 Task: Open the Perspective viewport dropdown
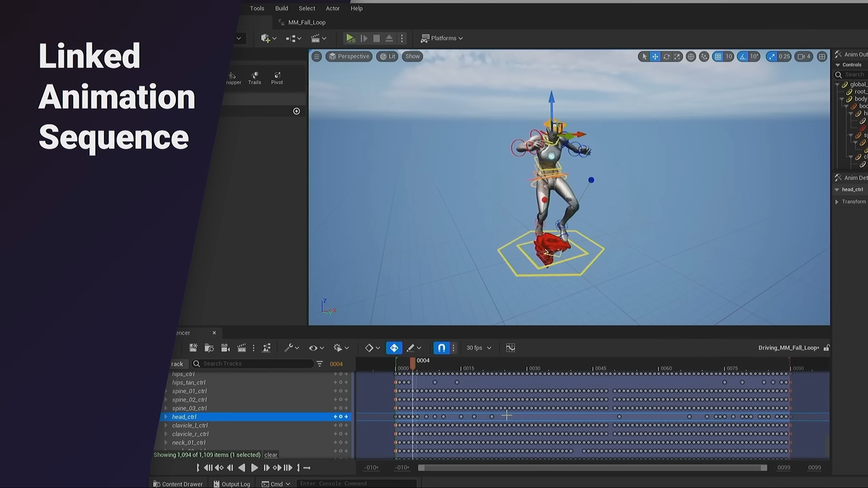tap(349, 56)
